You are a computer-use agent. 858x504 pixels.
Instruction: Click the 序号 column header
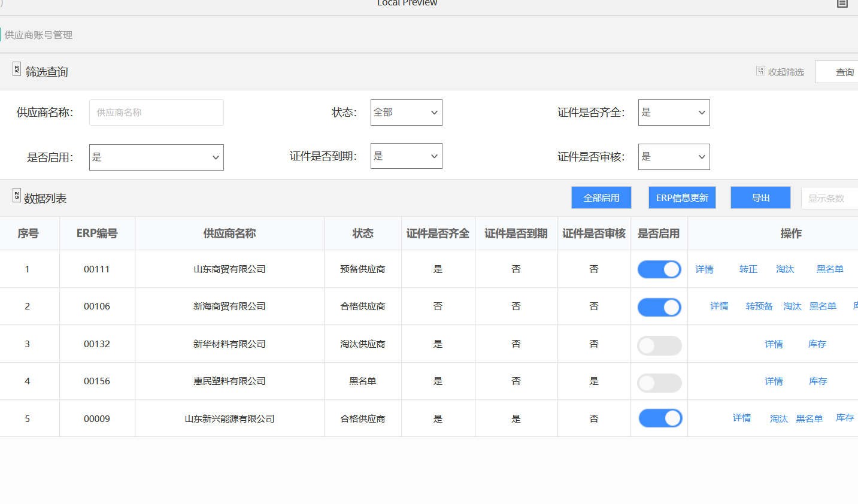pos(28,233)
